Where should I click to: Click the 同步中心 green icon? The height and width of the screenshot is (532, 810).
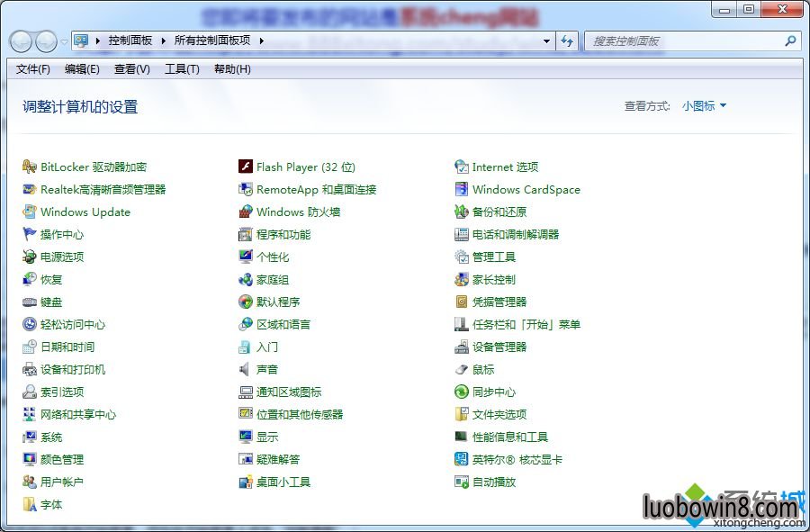[x=462, y=392]
